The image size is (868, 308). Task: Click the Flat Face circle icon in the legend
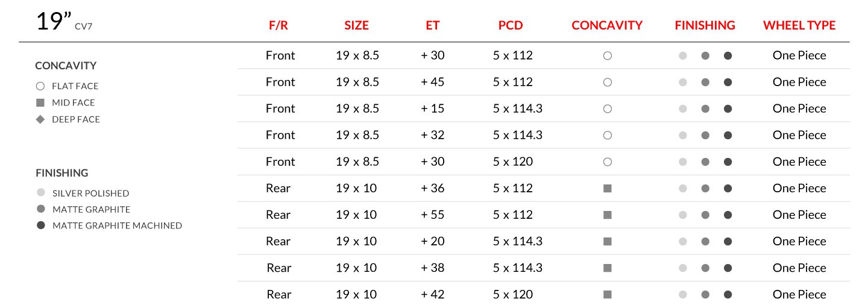coord(40,86)
